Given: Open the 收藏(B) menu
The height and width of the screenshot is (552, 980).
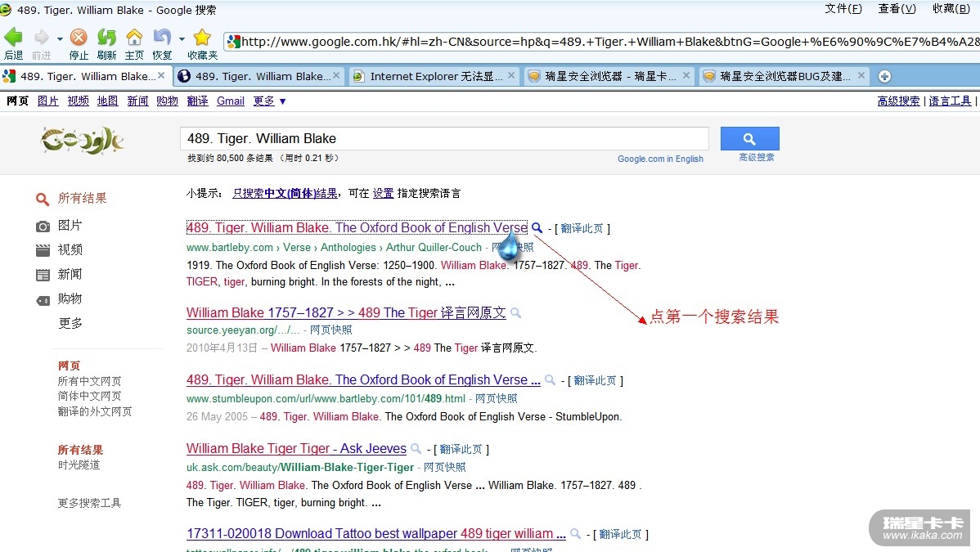Looking at the screenshot, I should coord(951,9).
